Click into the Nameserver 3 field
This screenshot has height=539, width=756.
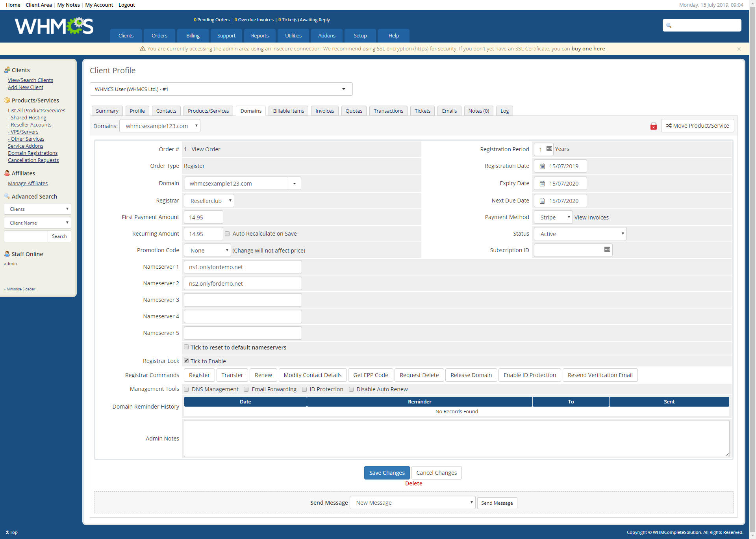point(243,300)
